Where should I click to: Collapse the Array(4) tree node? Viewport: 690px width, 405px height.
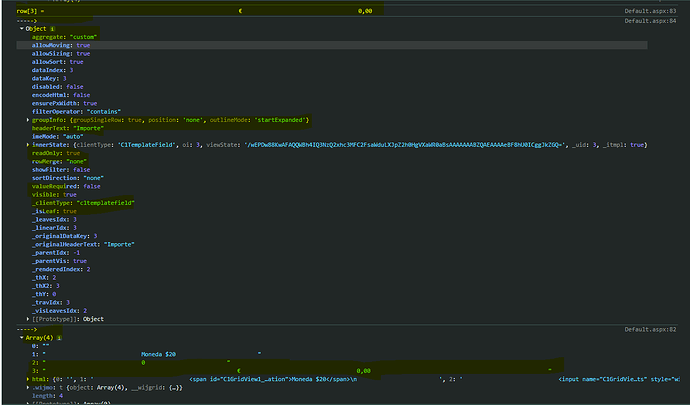[22, 338]
